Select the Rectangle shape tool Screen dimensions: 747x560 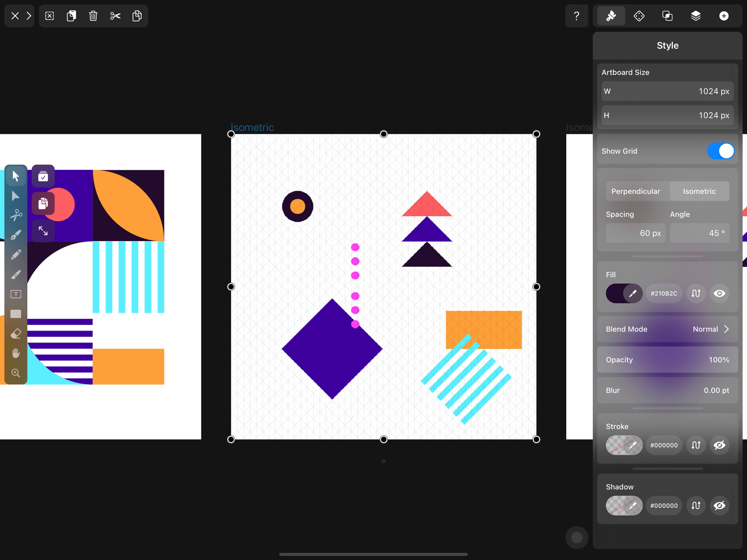pos(16,314)
